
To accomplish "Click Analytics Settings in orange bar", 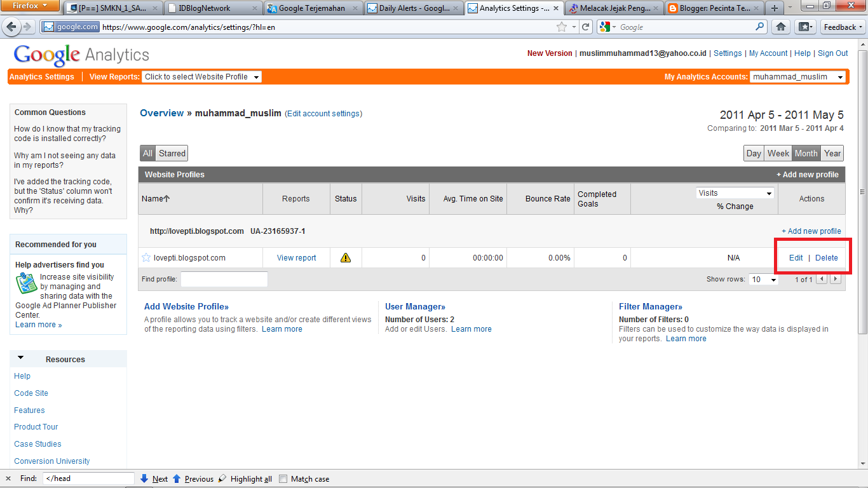I will 42,77.
